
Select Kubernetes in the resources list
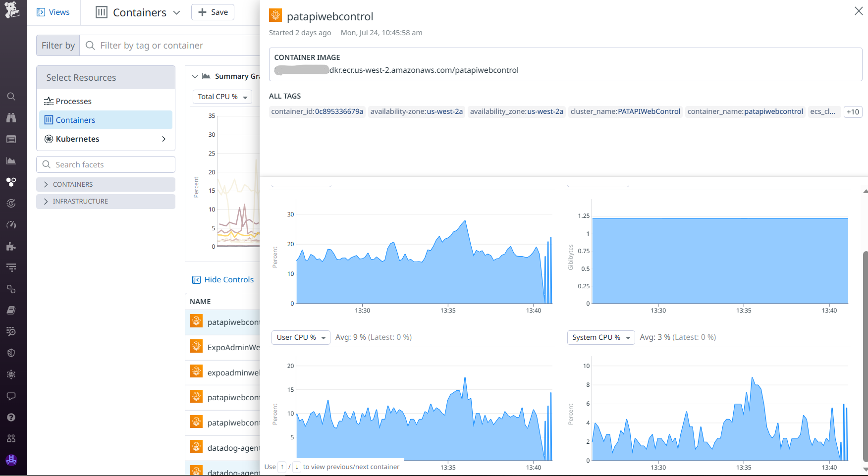pos(77,139)
